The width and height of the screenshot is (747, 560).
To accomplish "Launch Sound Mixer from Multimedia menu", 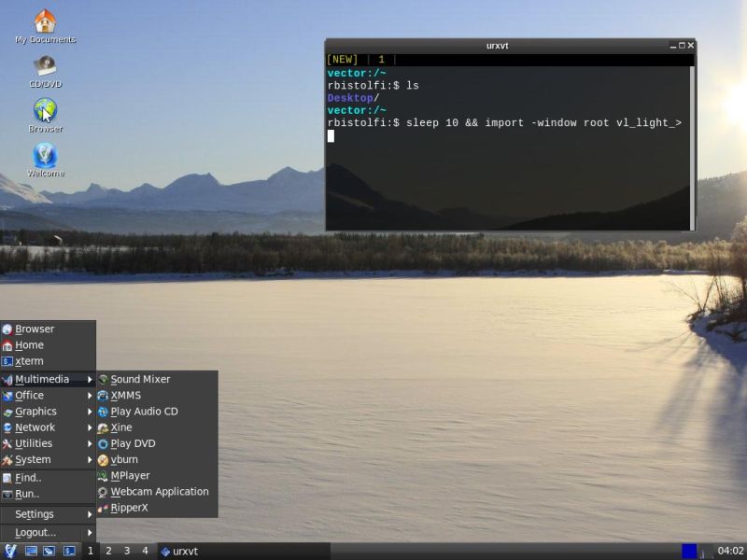I will click(142, 379).
